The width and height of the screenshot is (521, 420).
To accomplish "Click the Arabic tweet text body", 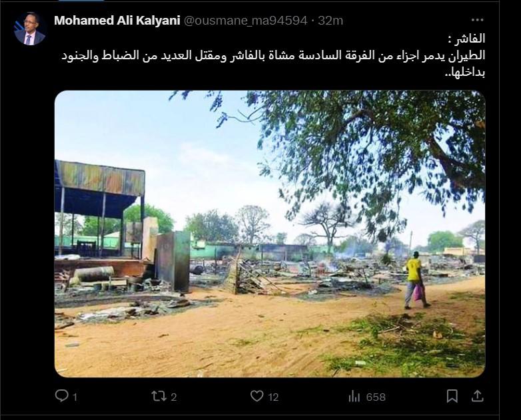I will click(273, 55).
